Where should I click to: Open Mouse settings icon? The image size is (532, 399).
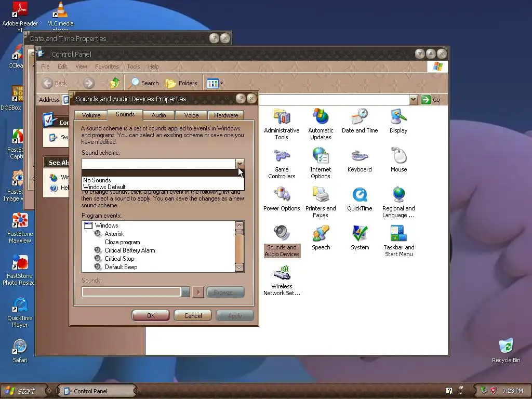coord(398,160)
